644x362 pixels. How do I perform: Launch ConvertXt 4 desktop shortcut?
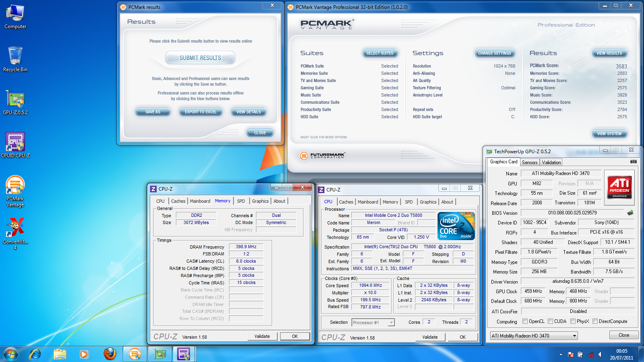tap(15, 234)
